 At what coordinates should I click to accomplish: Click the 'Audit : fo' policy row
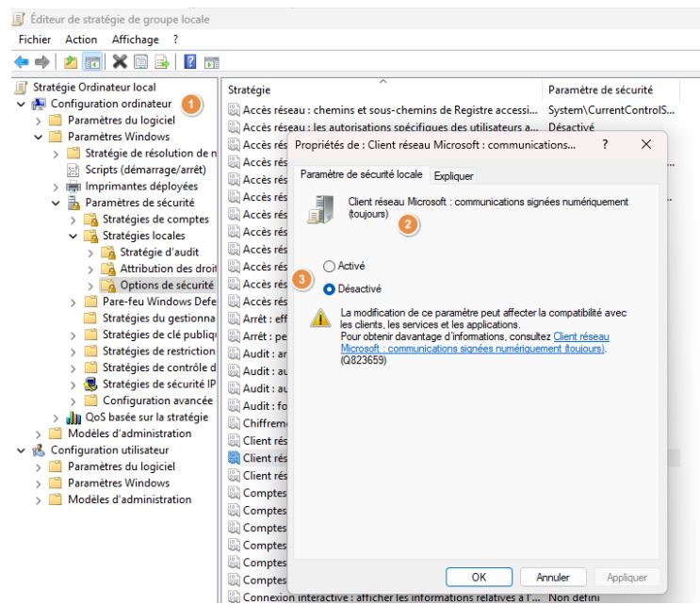pos(265,406)
